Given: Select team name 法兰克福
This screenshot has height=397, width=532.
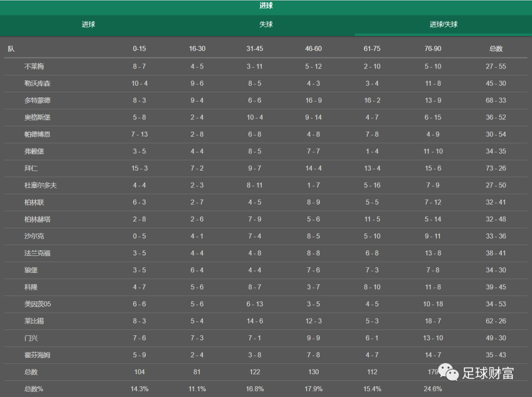Looking at the screenshot, I should tap(37, 253).
